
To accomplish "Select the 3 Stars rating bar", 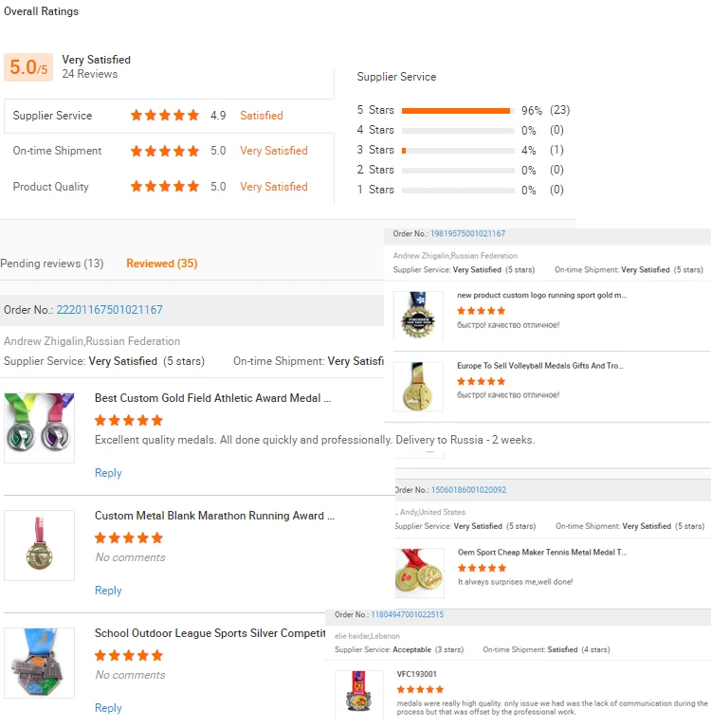I will pyautogui.click(x=458, y=151).
